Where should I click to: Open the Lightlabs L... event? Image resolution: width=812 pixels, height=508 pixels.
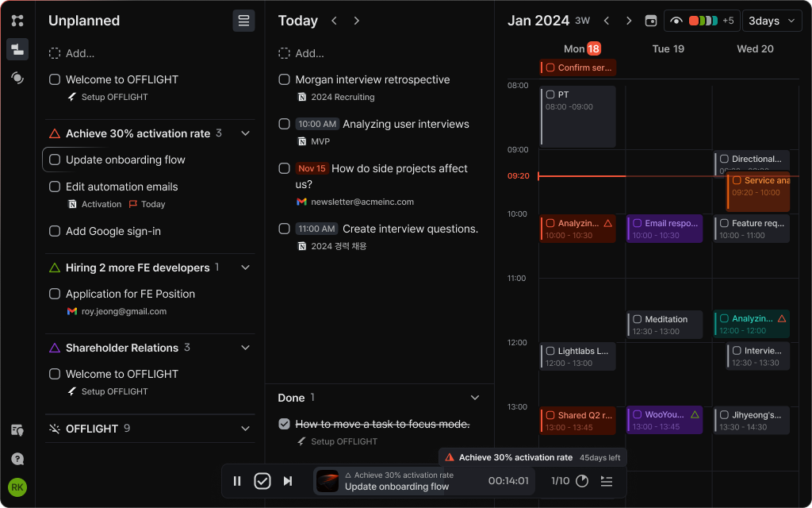[578, 356]
